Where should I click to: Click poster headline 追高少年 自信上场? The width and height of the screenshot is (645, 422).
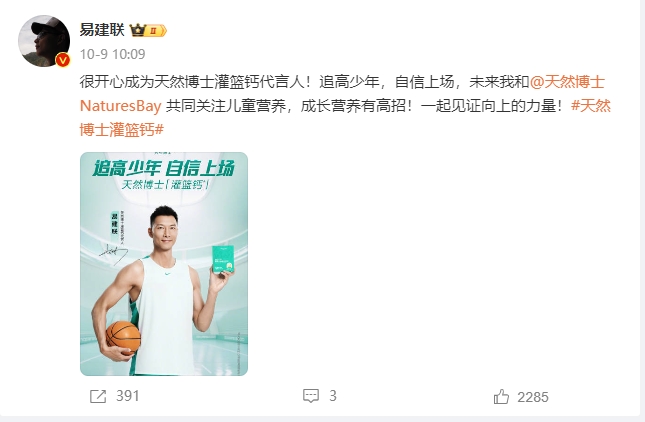coord(163,169)
